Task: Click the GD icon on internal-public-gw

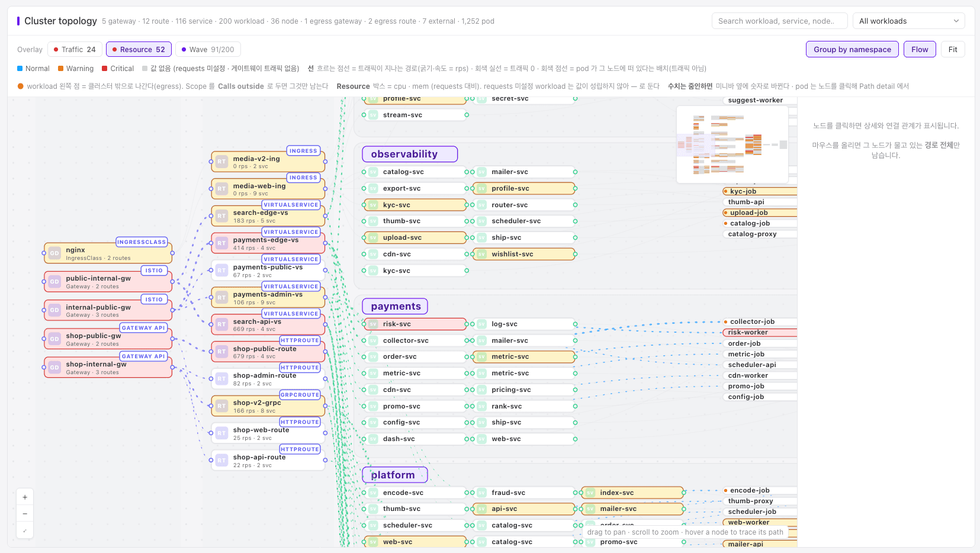Action: [54, 310]
